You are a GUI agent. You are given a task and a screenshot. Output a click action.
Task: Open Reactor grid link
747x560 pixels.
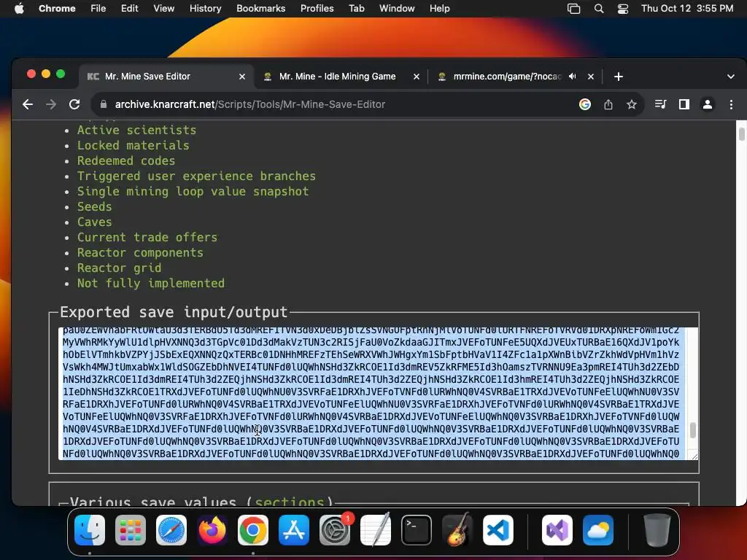119,268
